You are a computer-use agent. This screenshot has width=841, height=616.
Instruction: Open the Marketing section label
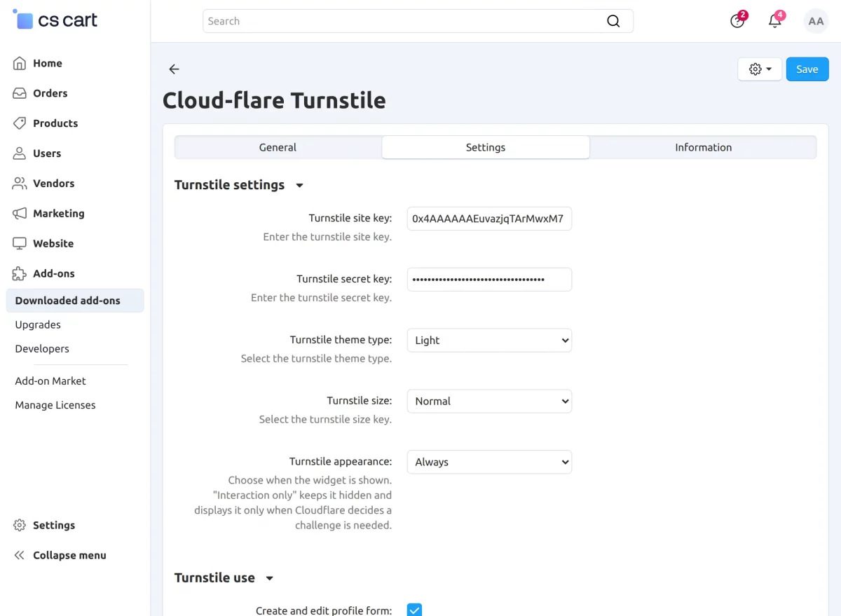[x=59, y=214]
